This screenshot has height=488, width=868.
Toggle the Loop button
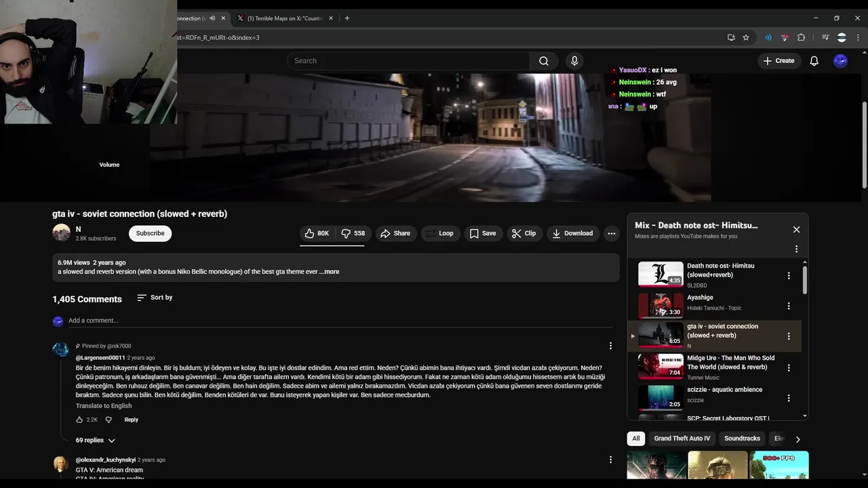coord(440,233)
